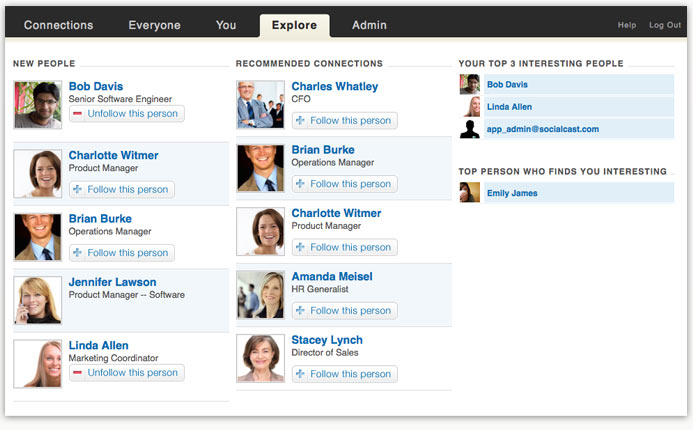This screenshot has height=430, width=693.
Task: Open the Help link
Action: pos(627,25)
